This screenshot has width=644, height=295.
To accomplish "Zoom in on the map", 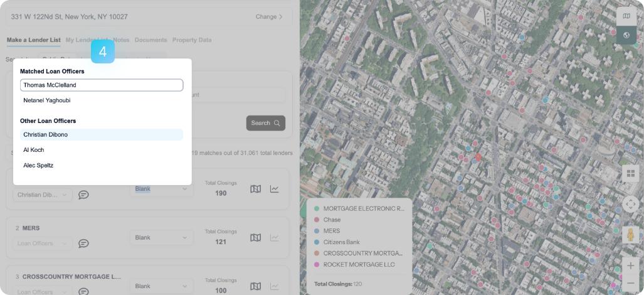I will pyautogui.click(x=630, y=265).
